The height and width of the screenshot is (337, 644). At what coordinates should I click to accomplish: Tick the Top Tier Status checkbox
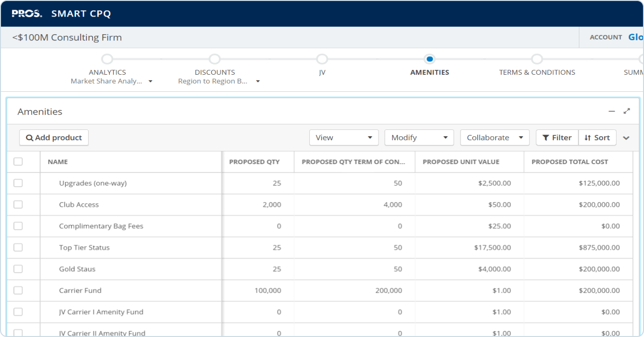[18, 248]
